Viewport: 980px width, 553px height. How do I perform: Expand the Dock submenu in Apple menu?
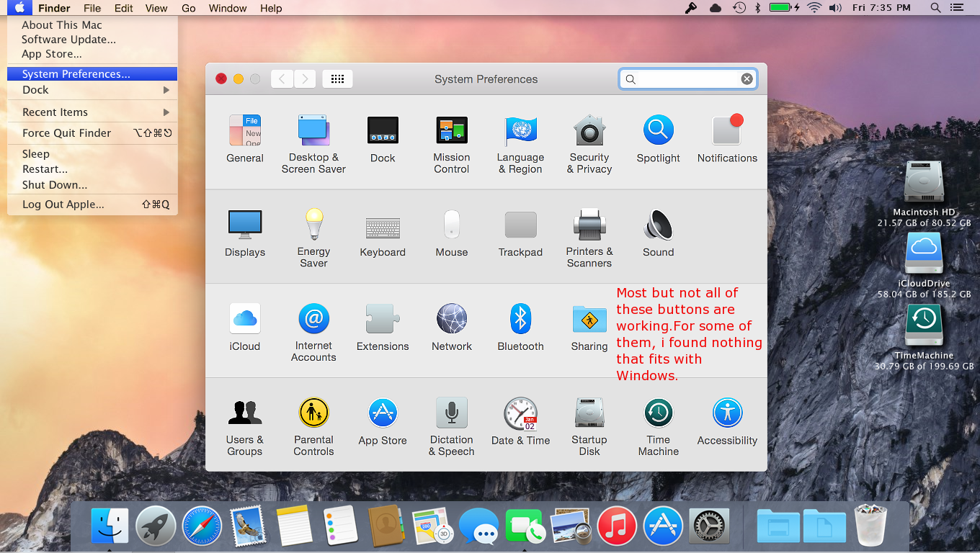point(92,90)
